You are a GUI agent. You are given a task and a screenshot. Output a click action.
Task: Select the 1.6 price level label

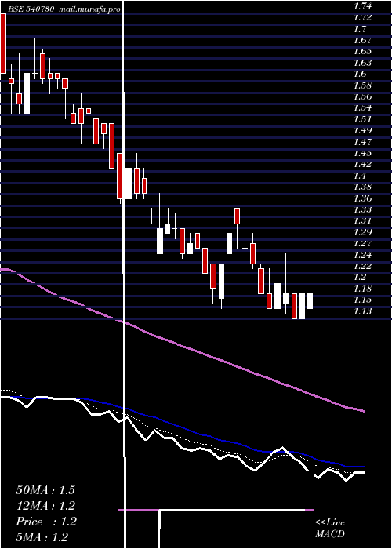point(360,74)
